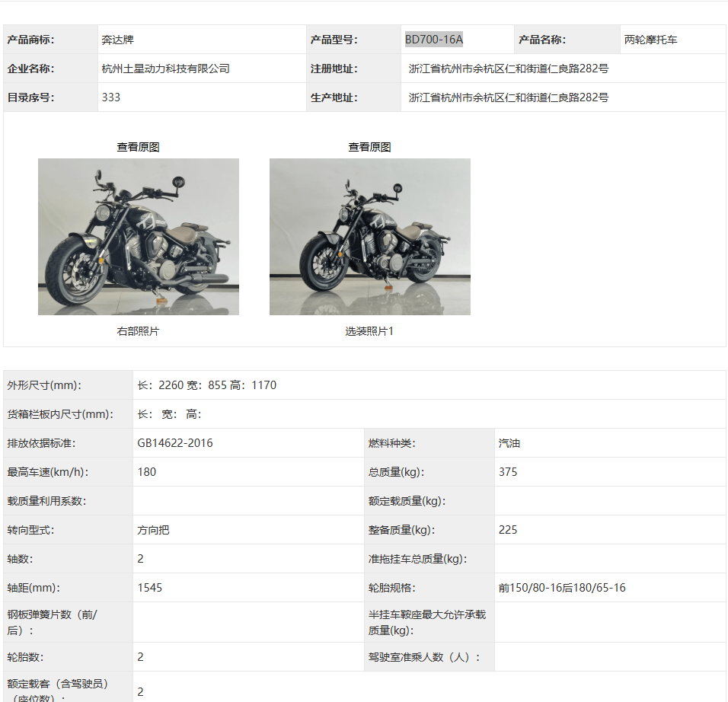Click the 燃料种类 label
The width and height of the screenshot is (728, 702).
(x=392, y=443)
